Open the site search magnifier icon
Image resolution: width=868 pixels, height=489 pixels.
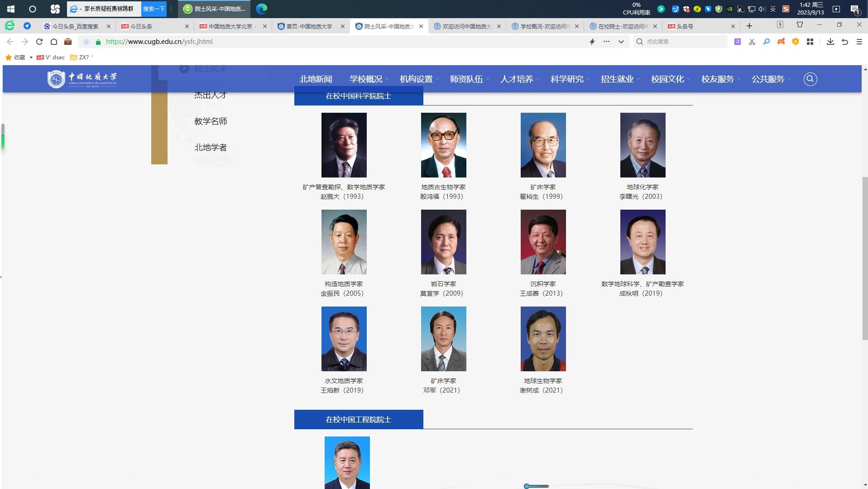(810, 79)
